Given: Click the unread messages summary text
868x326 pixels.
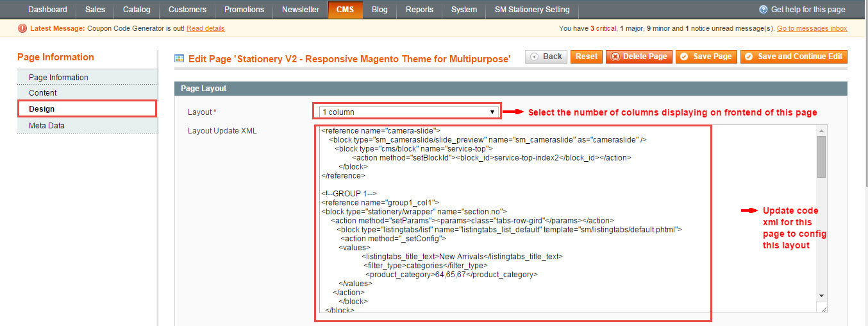Looking at the screenshot, I should pyautogui.click(x=667, y=29).
